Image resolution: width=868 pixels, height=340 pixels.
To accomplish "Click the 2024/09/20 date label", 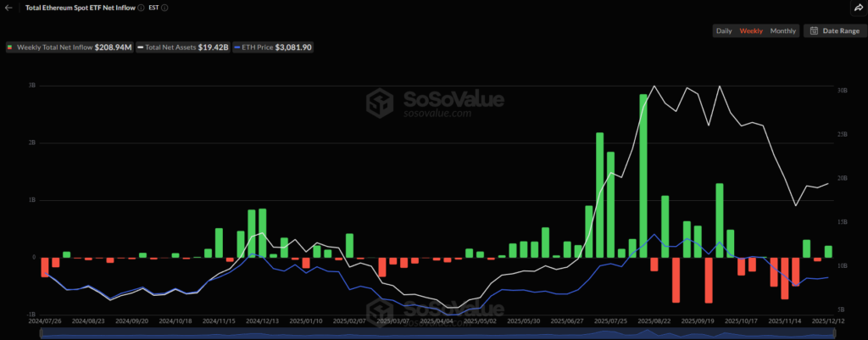I will [130, 320].
